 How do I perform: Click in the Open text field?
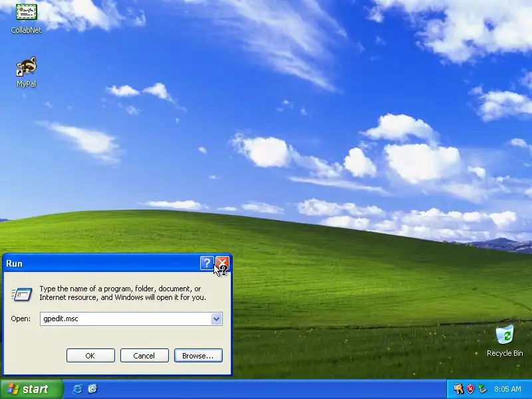[126, 319]
